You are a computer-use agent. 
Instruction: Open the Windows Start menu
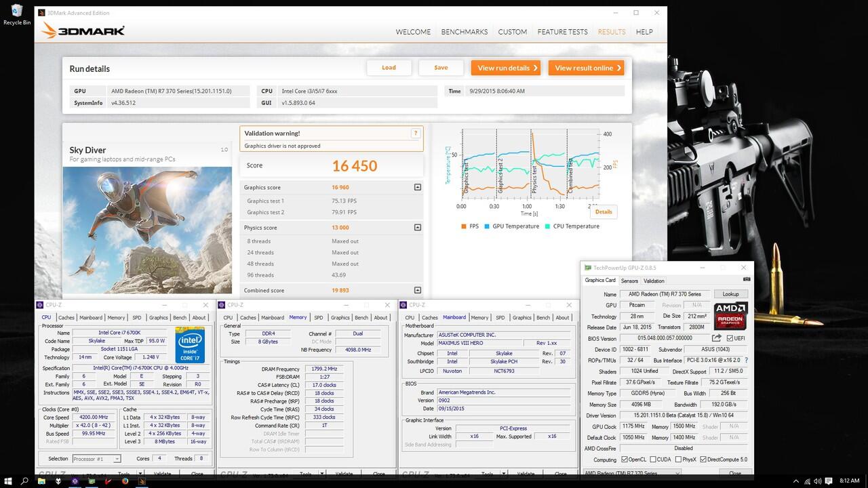(x=7, y=481)
